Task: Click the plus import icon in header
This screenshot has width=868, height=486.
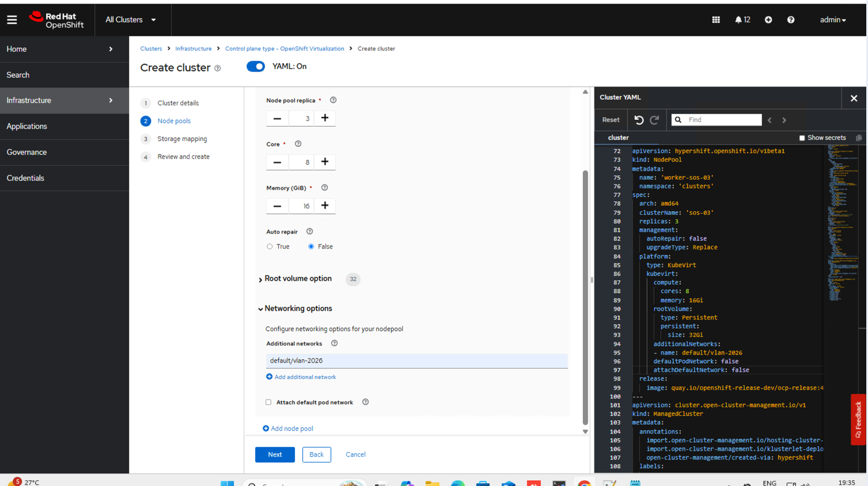Action: 768,20
